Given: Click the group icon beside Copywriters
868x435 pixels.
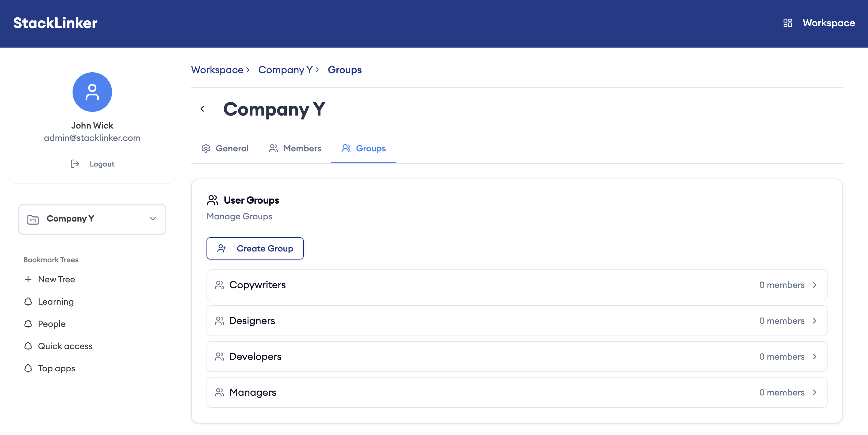Looking at the screenshot, I should tap(220, 285).
